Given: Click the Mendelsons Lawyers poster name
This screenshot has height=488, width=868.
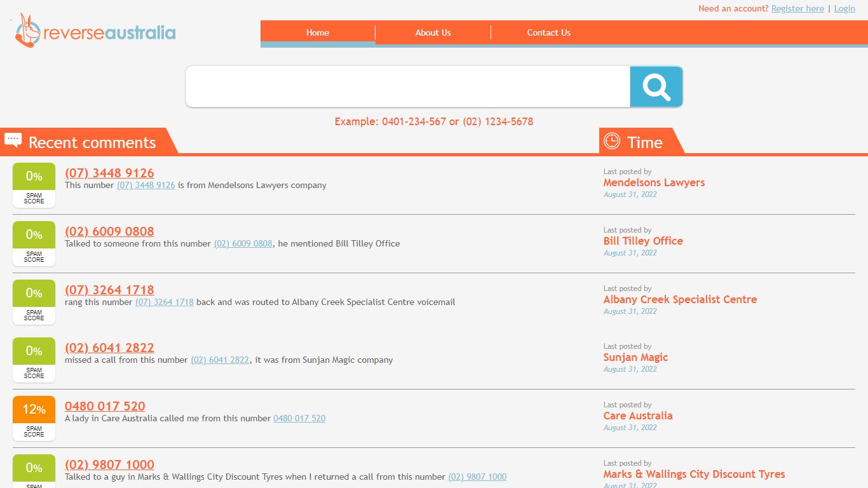Looking at the screenshot, I should (x=654, y=183).
